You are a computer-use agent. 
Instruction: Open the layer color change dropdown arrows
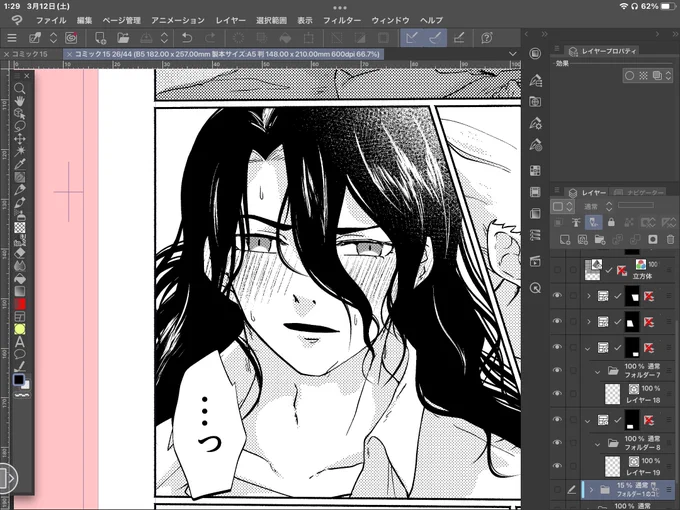(569, 206)
